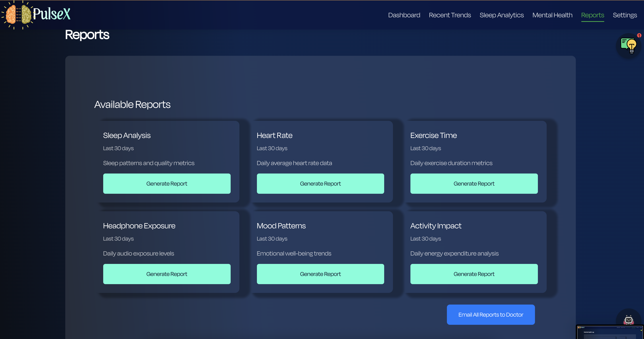
Task: Generate the Heart Rate report
Action: tap(320, 184)
